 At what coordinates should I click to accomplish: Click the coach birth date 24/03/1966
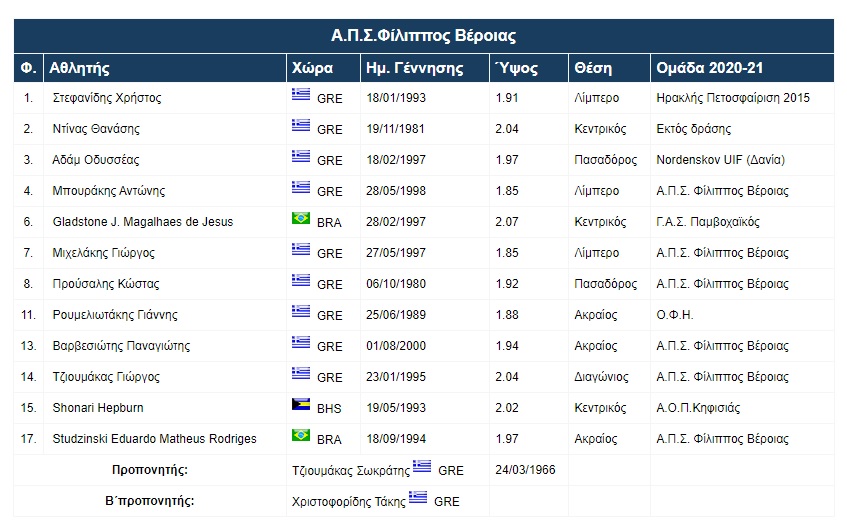(x=525, y=469)
